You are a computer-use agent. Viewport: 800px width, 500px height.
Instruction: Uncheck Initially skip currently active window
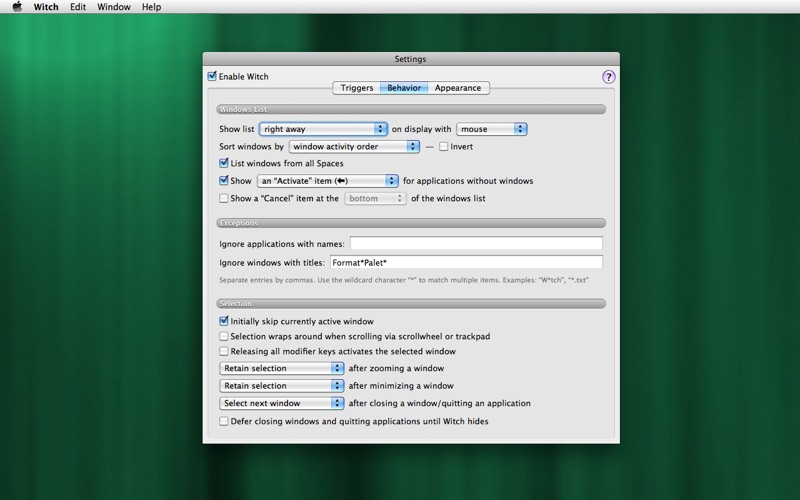click(x=224, y=321)
